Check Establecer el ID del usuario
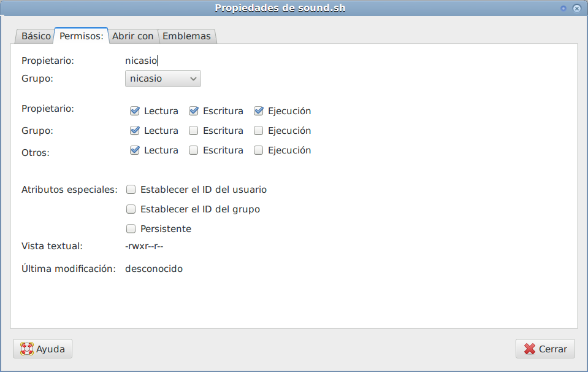Screen dimensions: 588x372 131,190
